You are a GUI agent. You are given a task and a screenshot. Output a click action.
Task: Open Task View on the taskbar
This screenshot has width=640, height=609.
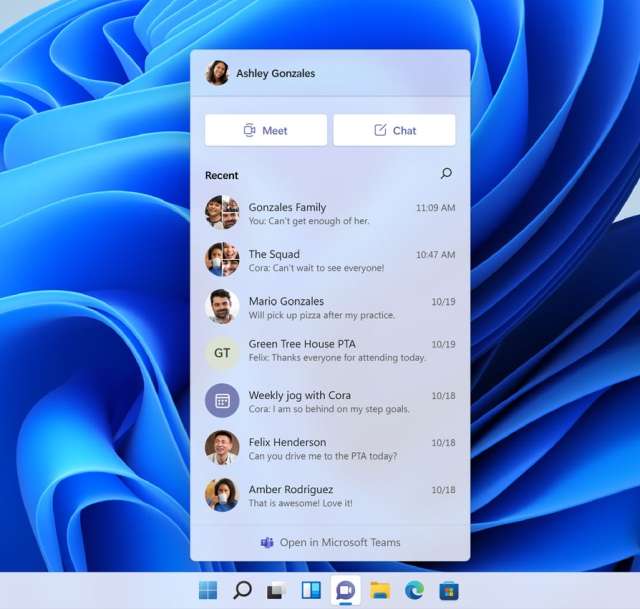pos(277,591)
